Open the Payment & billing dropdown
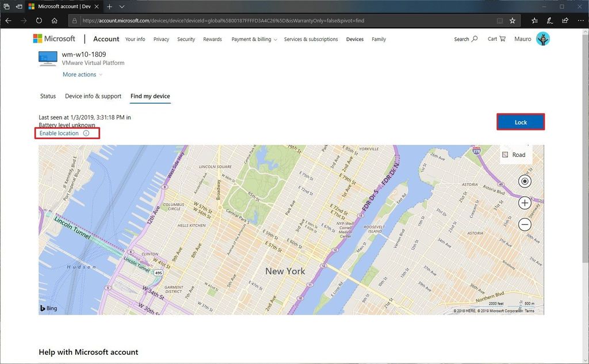Viewport: 589px width, 364px height. [x=254, y=39]
